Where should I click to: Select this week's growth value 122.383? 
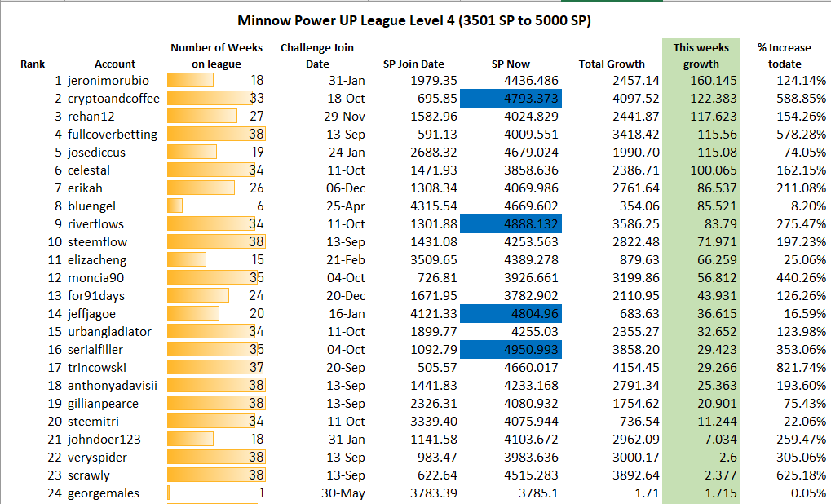[714, 99]
